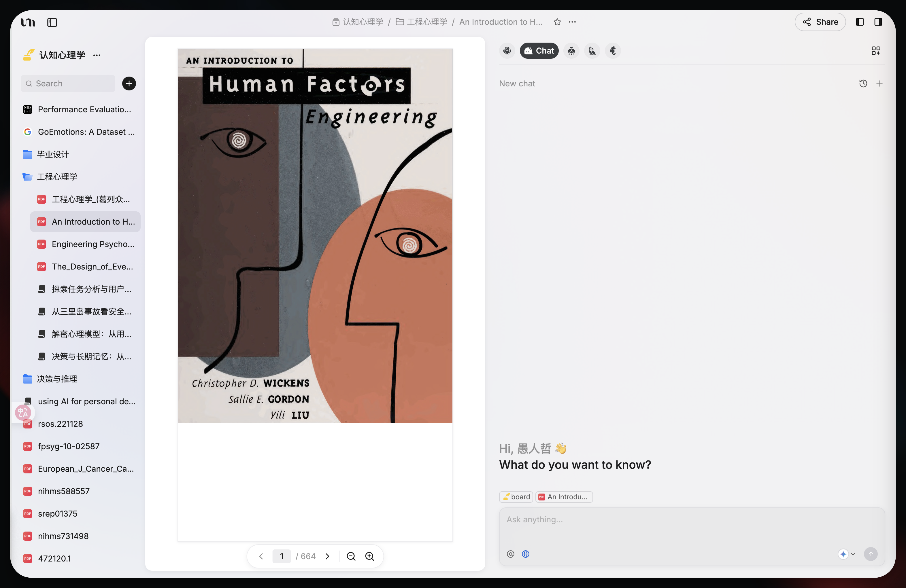
Task: Select the owl assistant icon tab
Action: (x=507, y=51)
